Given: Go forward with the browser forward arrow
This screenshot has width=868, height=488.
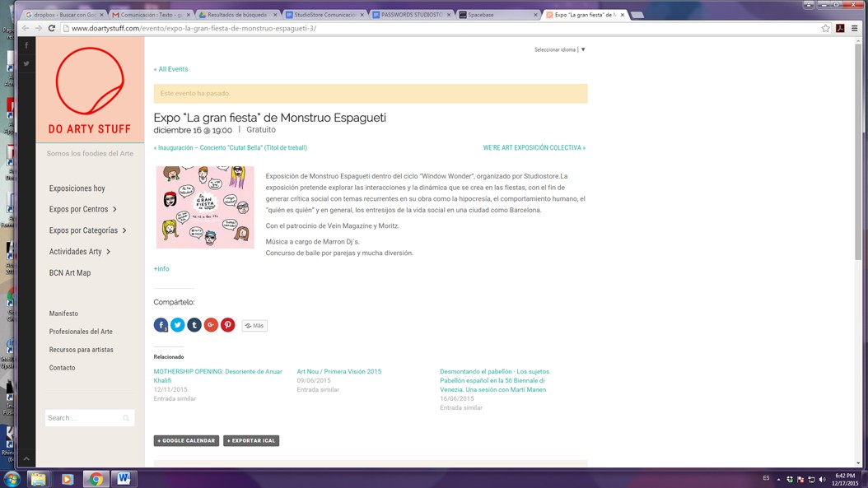Looking at the screenshot, I should (x=38, y=28).
